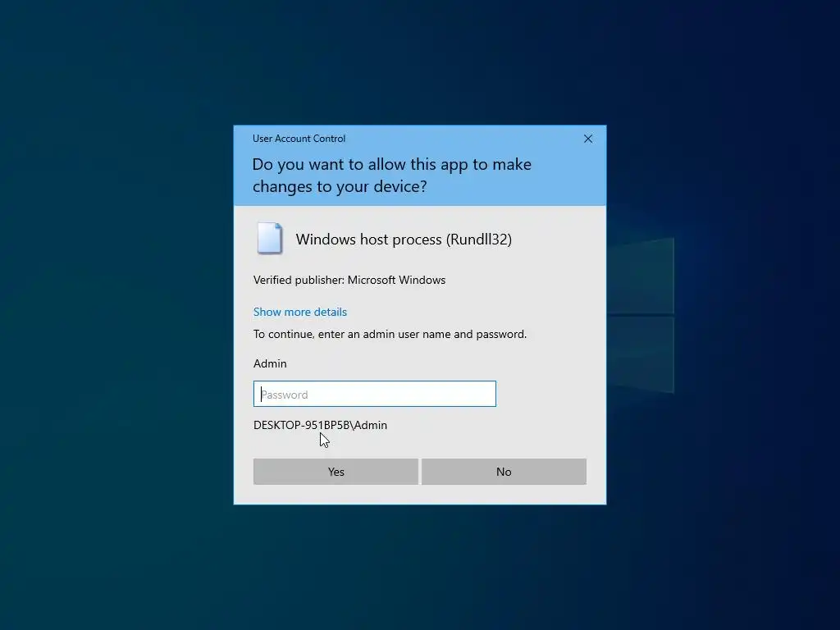Click the Rundll32 file icon
Screen dimensions: 840x630
coord(269,238)
